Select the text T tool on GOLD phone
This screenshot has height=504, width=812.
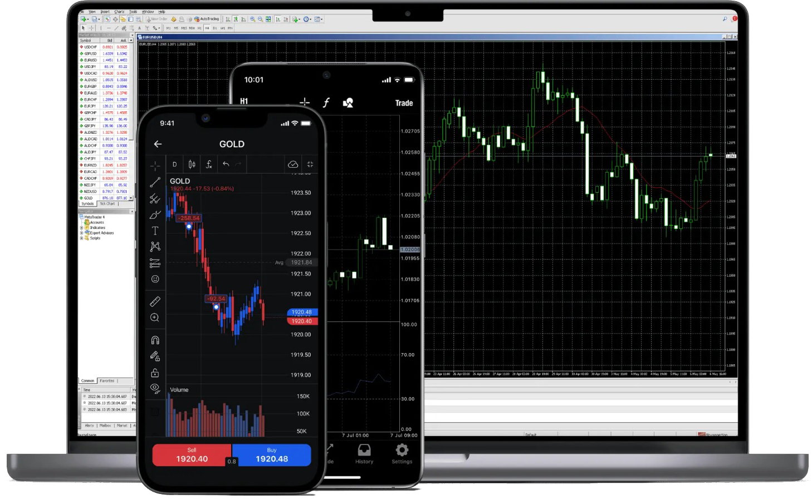[x=155, y=231]
